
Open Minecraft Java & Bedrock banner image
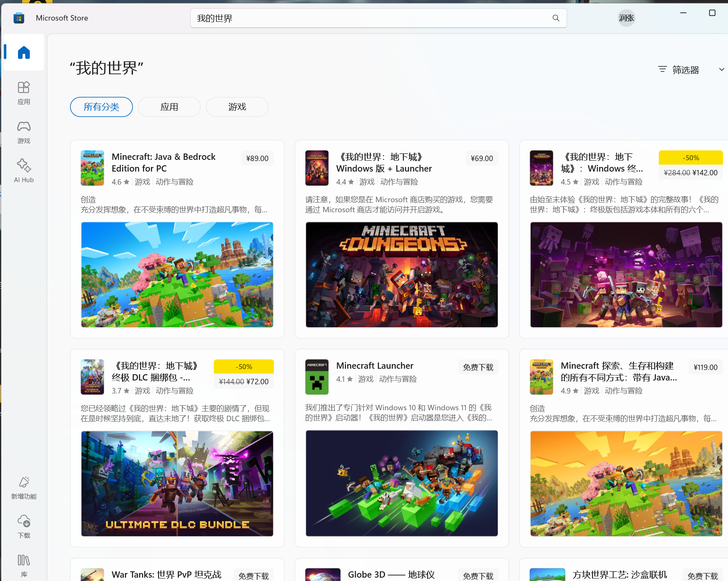pos(177,275)
